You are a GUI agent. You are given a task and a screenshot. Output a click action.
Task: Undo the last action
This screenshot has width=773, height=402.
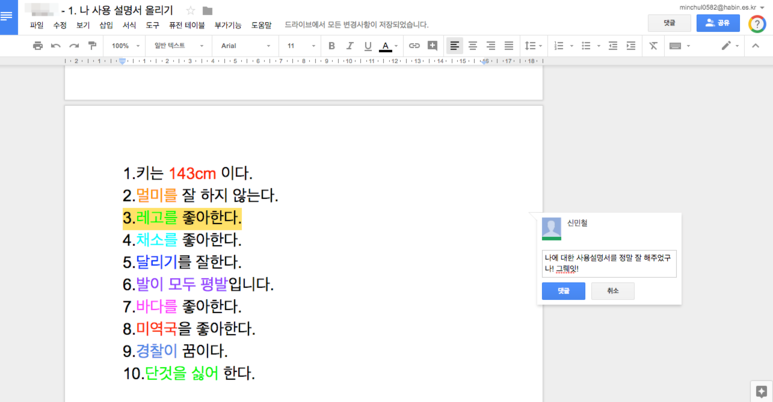pos(56,46)
